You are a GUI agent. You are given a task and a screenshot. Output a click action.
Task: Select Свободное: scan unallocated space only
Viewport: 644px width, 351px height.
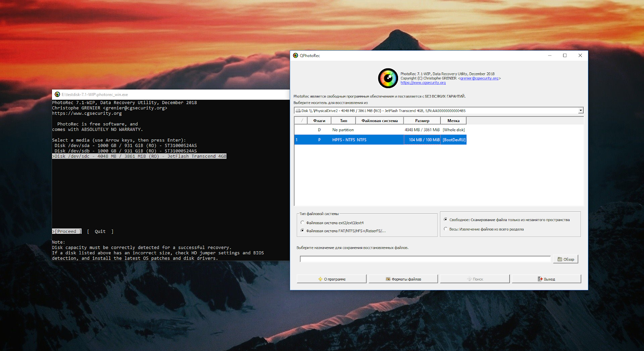446,220
